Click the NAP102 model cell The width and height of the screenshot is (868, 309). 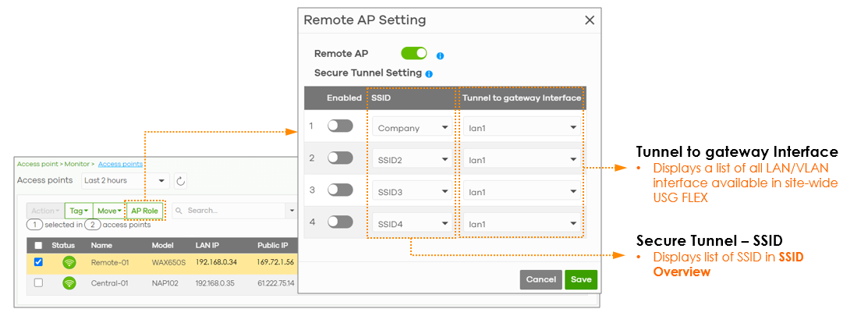(x=165, y=283)
